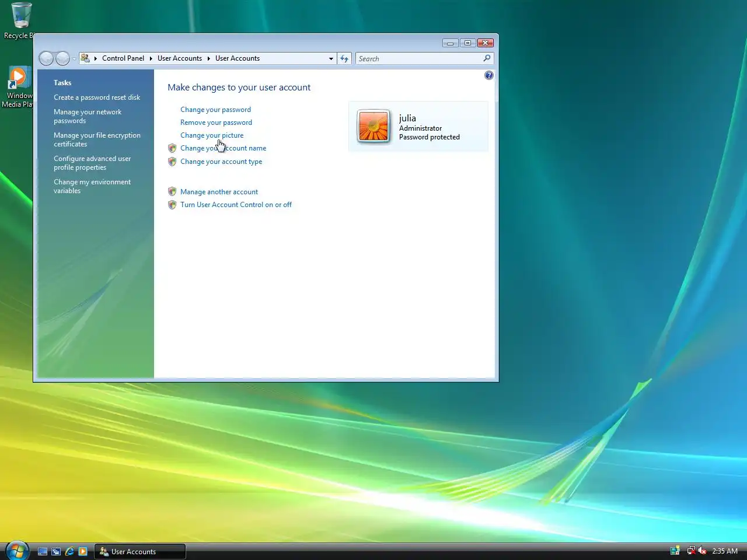Expand address bar history dropdown arrow
747x560 pixels.
click(331, 58)
